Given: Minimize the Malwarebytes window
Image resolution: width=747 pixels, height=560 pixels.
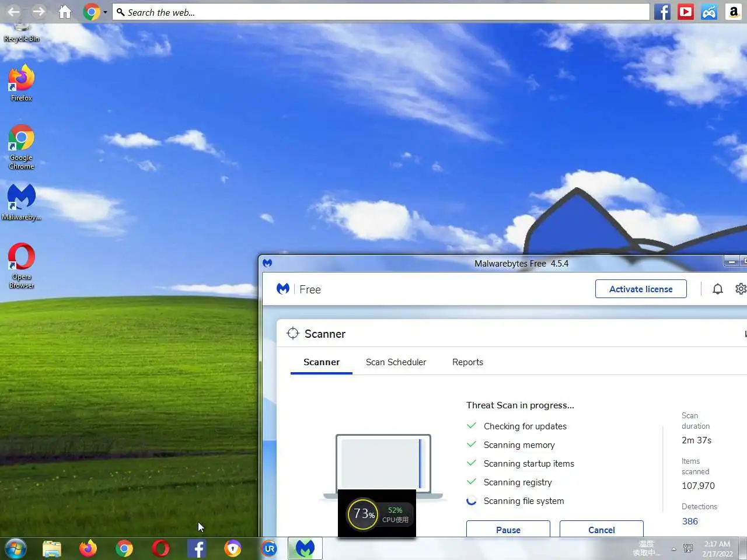Looking at the screenshot, I should point(731,262).
